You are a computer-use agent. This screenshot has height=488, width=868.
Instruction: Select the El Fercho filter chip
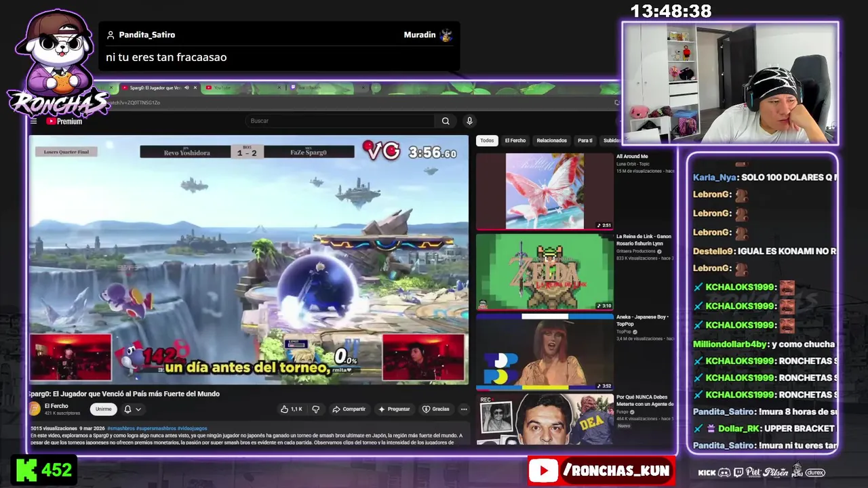[515, 141]
